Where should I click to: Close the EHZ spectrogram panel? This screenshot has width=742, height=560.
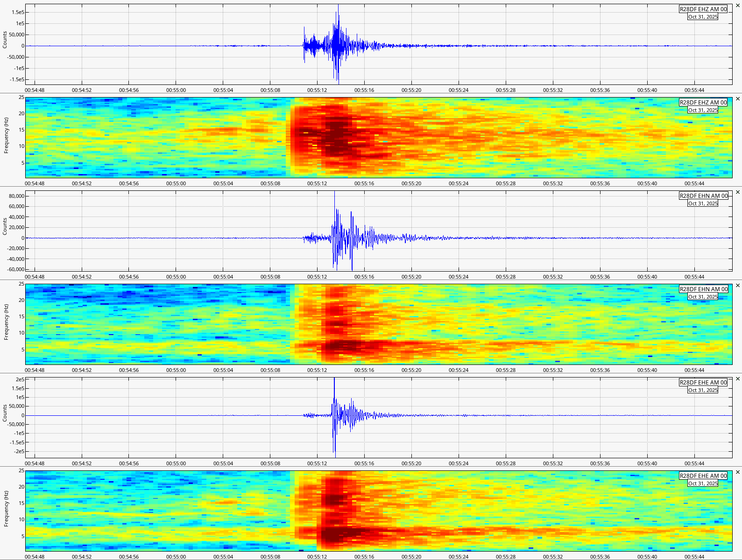coord(738,99)
